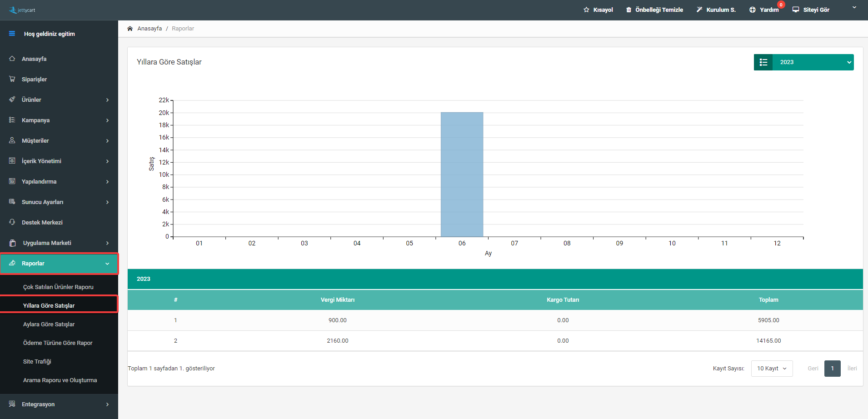Click Kısayol text in top bar

coord(603,10)
